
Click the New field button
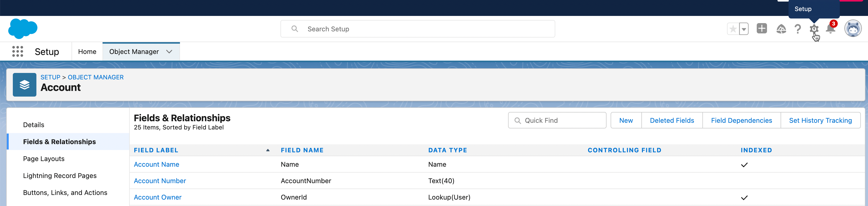point(626,120)
